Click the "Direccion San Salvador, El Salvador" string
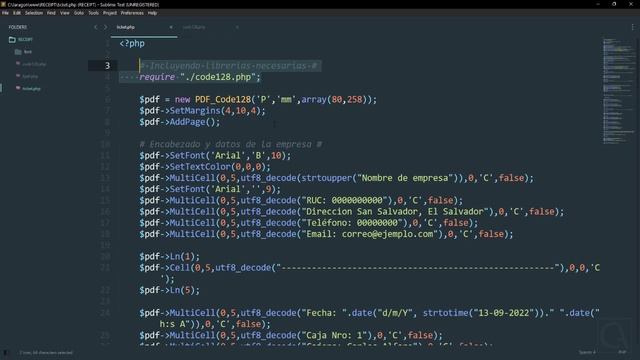Viewport: 640px width, 360px height. (395, 212)
